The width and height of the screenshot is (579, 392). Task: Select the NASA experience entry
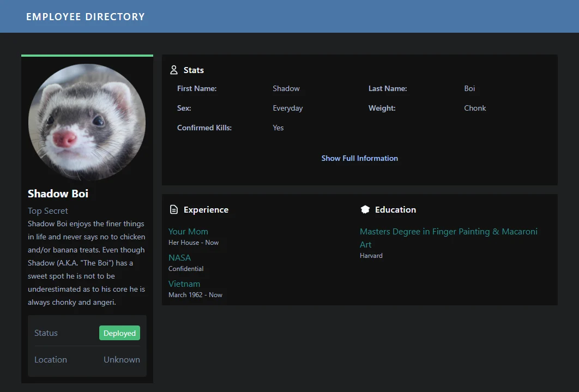[x=179, y=257]
